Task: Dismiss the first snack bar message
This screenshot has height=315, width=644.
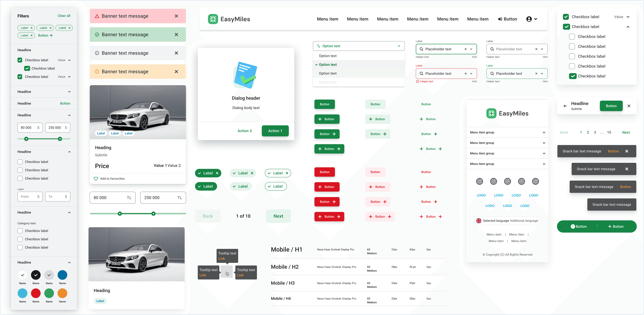Action: pyautogui.click(x=627, y=151)
